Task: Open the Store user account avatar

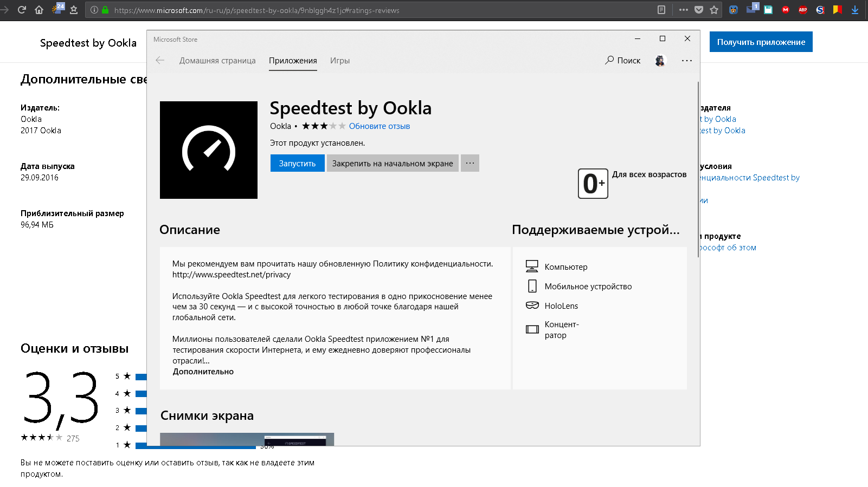Action: [660, 61]
